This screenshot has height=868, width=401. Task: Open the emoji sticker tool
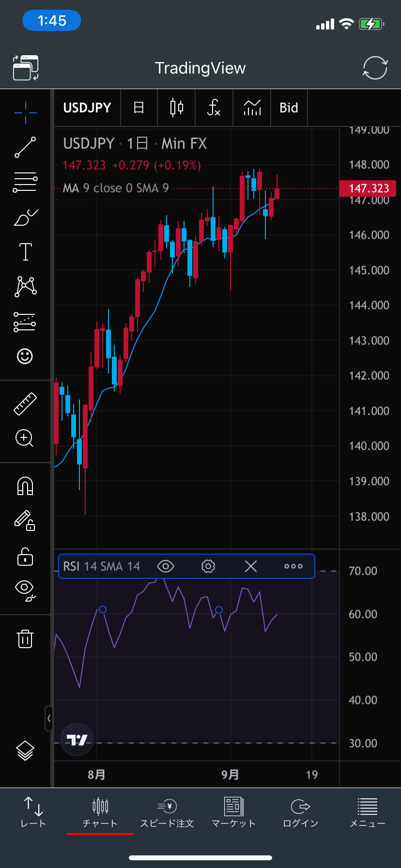pyautogui.click(x=25, y=356)
